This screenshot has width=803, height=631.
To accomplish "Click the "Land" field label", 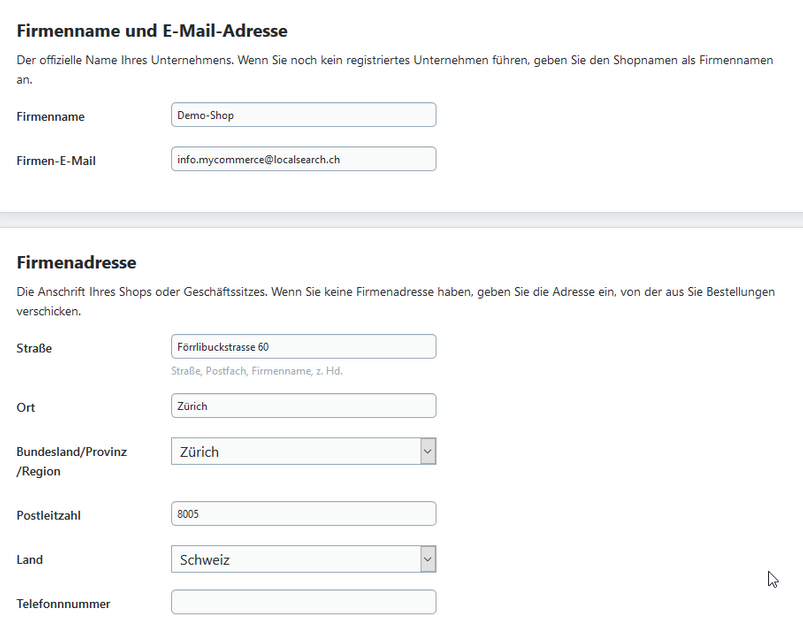I will (x=30, y=560).
